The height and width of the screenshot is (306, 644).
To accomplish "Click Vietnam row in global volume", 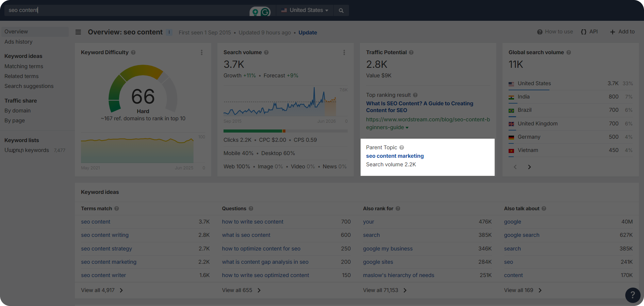I will (x=571, y=150).
